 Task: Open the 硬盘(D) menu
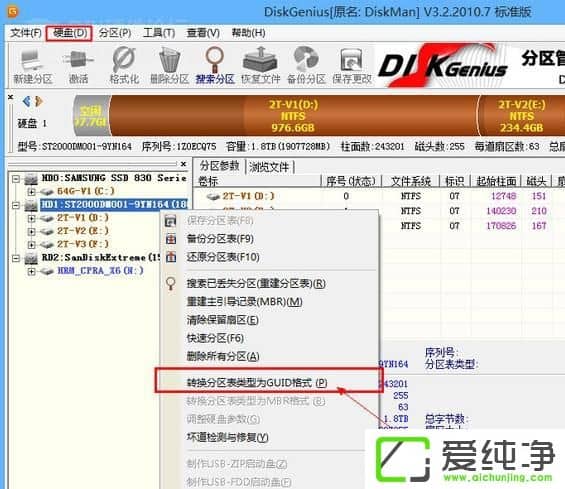tap(70, 33)
